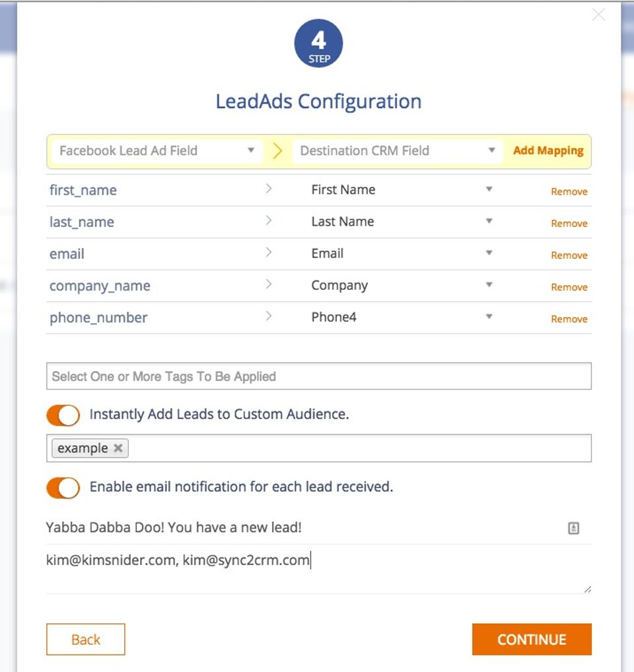Go Back to previous step
This screenshot has height=672, width=634.
tap(86, 639)
